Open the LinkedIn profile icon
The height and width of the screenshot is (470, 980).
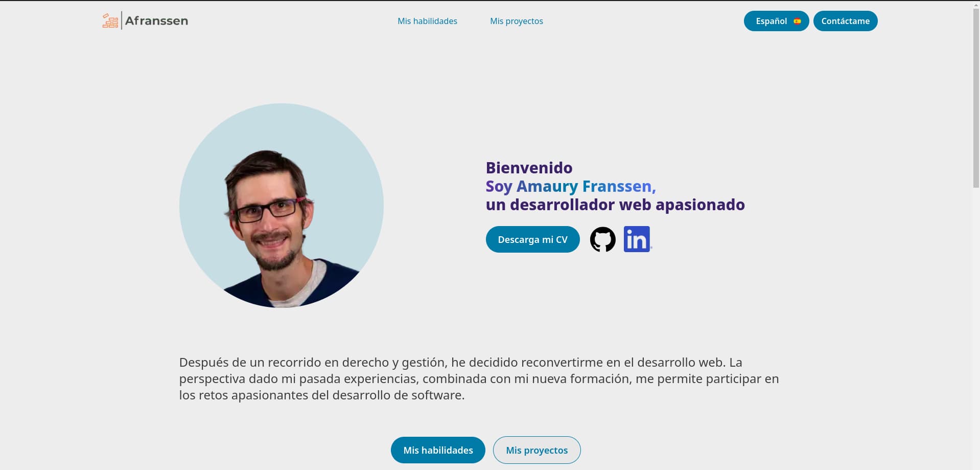pyautogui.click(x=637, y=239)
